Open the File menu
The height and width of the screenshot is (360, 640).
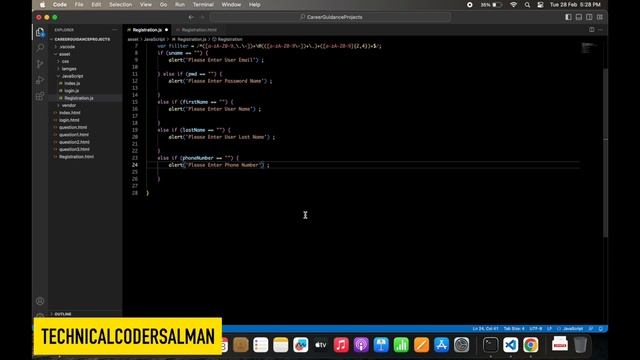point(79,5)
